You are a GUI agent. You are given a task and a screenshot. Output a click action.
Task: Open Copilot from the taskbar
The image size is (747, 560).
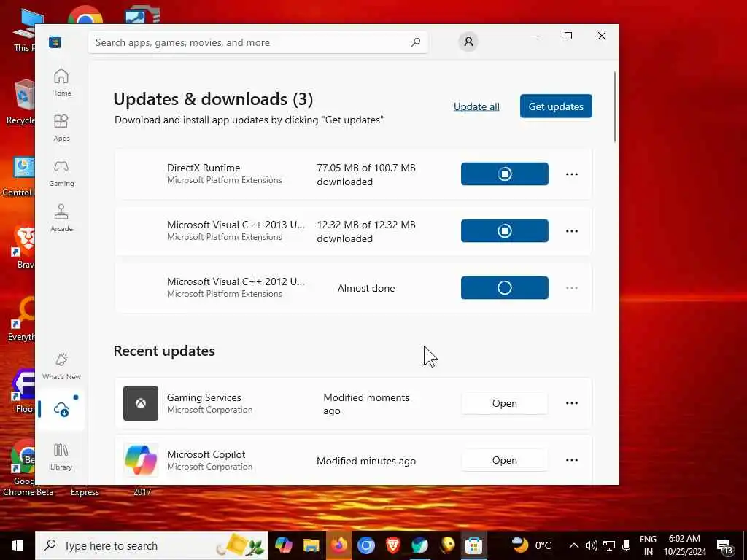coord(284,545)
